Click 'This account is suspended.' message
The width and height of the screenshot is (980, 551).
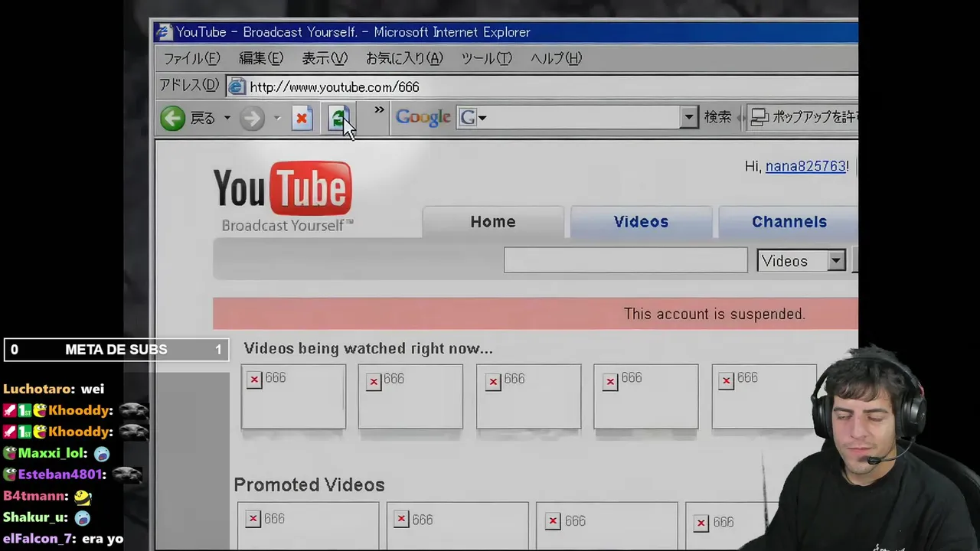[x=714, y=314]
